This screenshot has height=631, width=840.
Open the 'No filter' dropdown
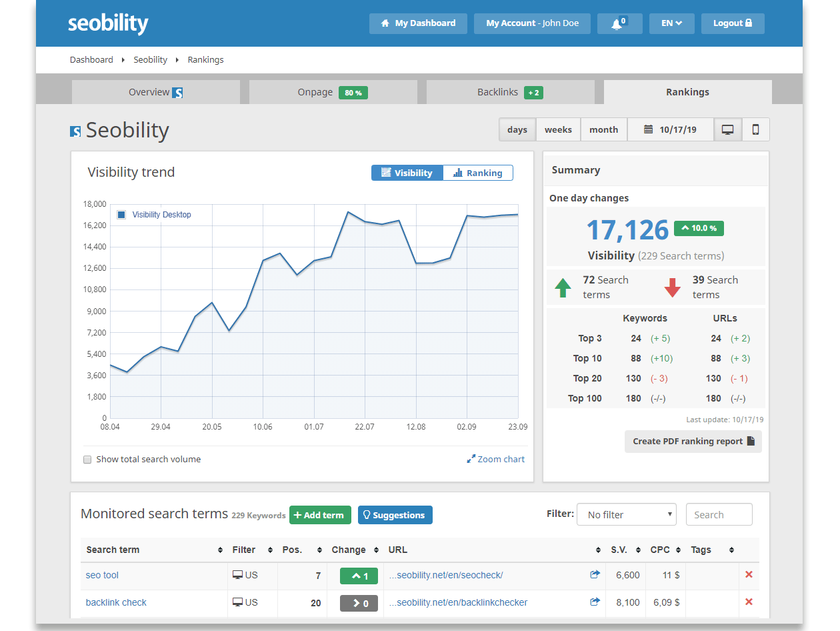627,514
